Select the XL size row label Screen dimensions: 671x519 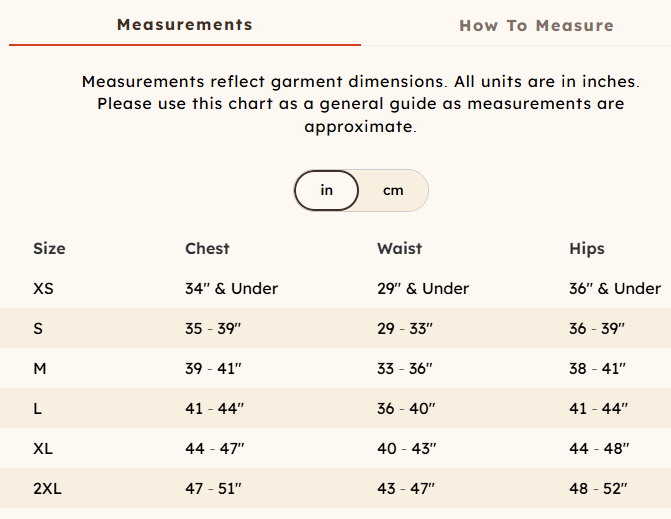(43, 448)
